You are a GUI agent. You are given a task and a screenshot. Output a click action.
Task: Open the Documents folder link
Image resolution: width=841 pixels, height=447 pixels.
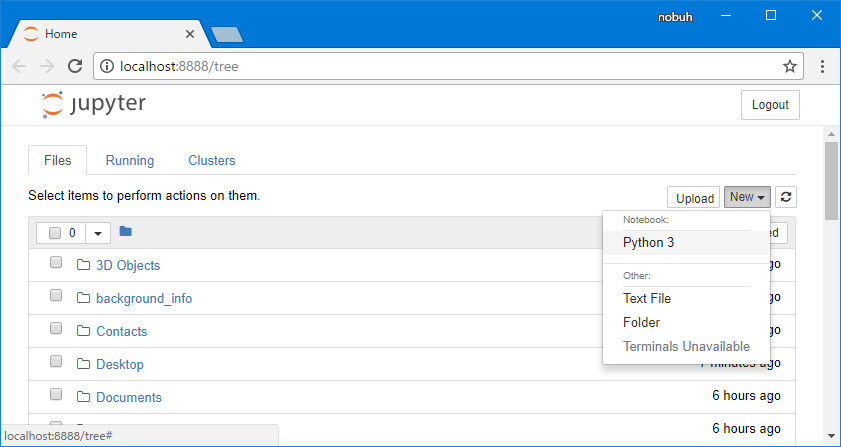pyautogui.click(x=129, y=398)
